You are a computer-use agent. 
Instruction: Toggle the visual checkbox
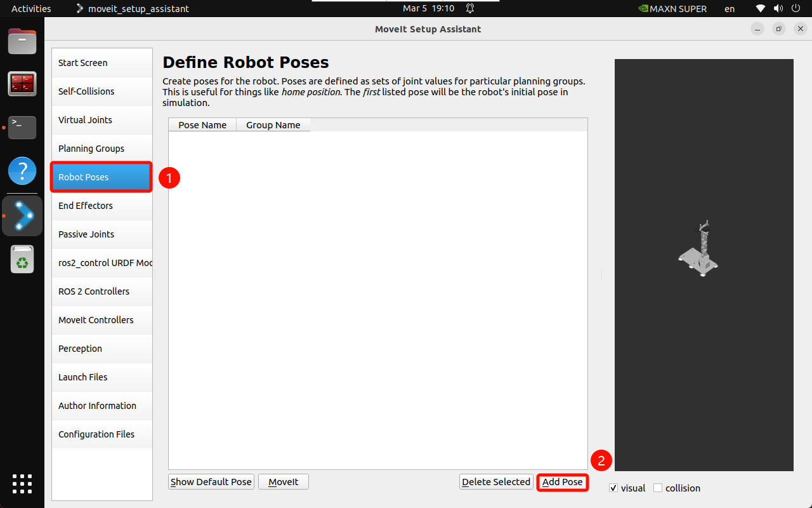coord(613,488)
